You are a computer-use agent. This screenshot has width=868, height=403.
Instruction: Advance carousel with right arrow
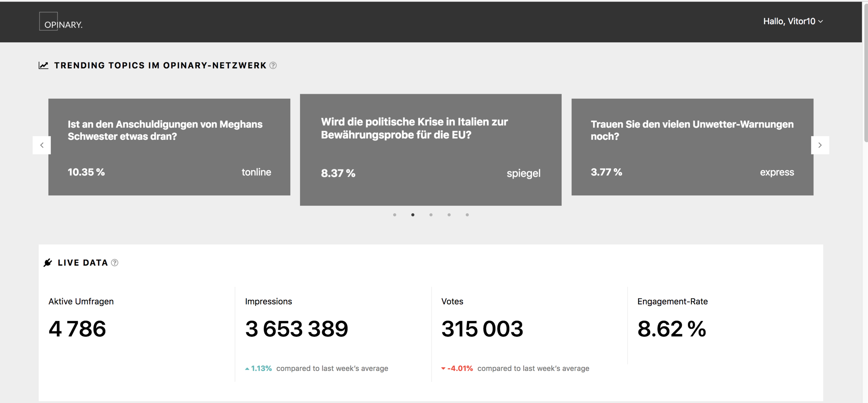point(820,145)
